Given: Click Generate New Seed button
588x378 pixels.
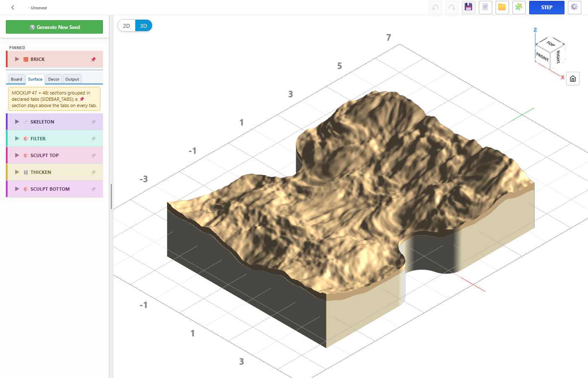Looking at the screenshot, I should tap(54, 27).
